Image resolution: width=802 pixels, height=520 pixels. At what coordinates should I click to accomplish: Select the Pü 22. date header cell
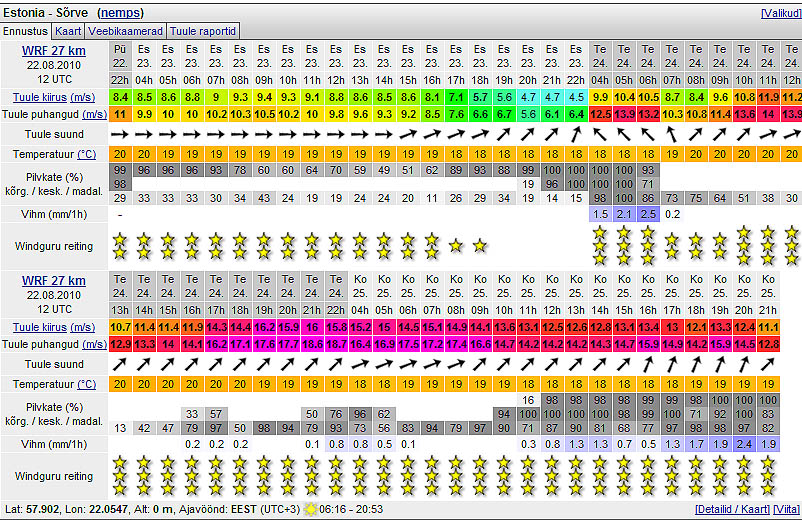point(120,56)
